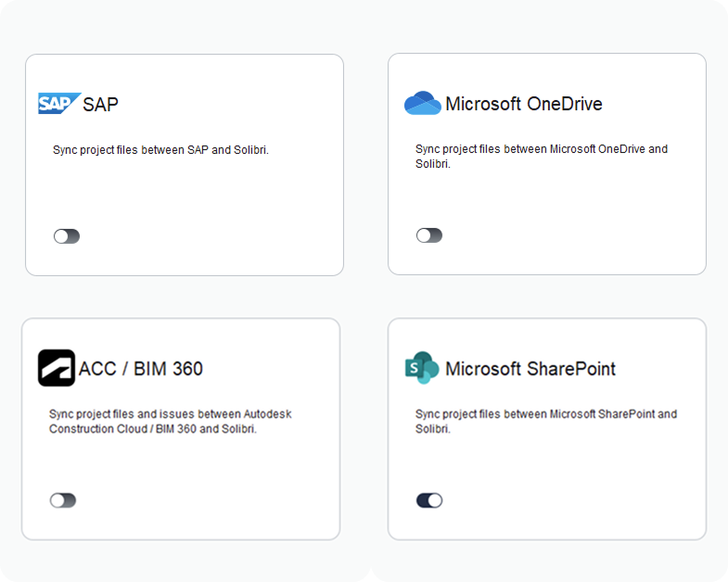Open the Microsoft OneDrive heading
The height and width of the screenshot is (582, 728).
click(x=524, y=104)
